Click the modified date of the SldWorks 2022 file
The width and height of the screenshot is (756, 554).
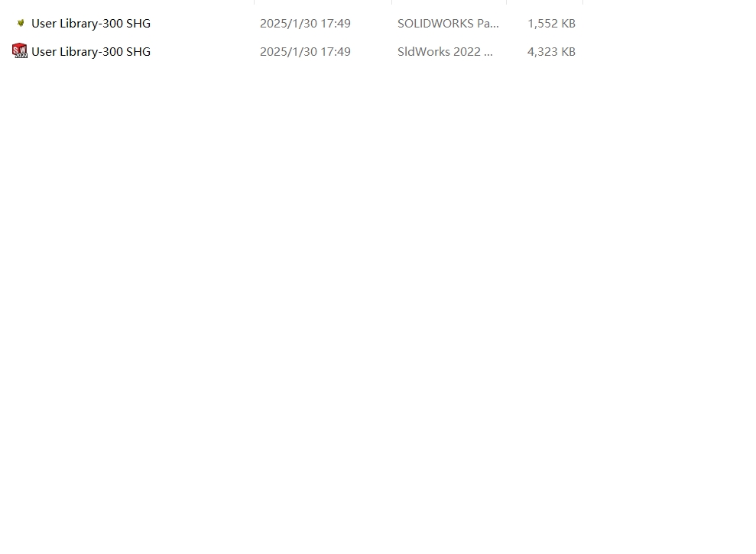[305, 52]
